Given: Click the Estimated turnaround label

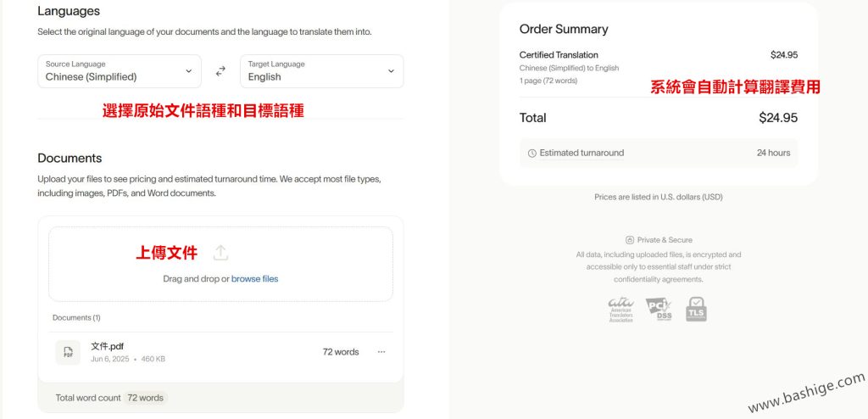Looking at the screenshot, I should coord(581,153).
